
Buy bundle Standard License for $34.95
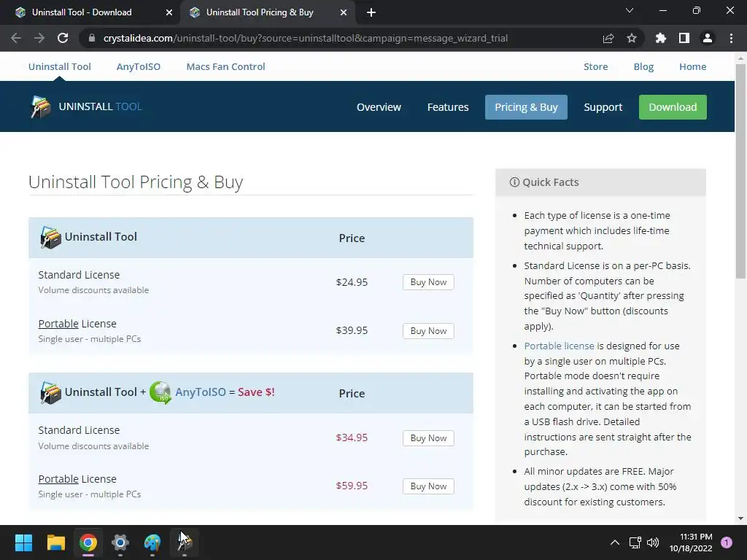(x=428, y=437)
